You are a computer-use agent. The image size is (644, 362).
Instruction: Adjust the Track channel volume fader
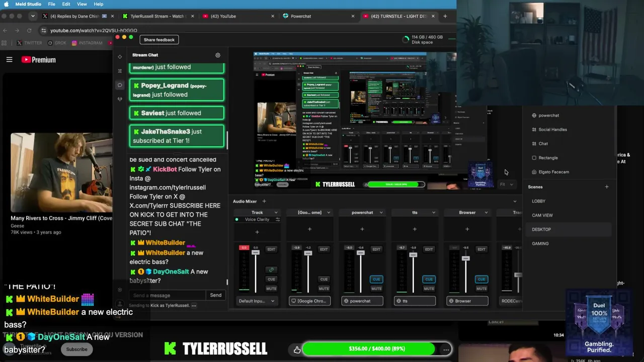click(256, 252)
